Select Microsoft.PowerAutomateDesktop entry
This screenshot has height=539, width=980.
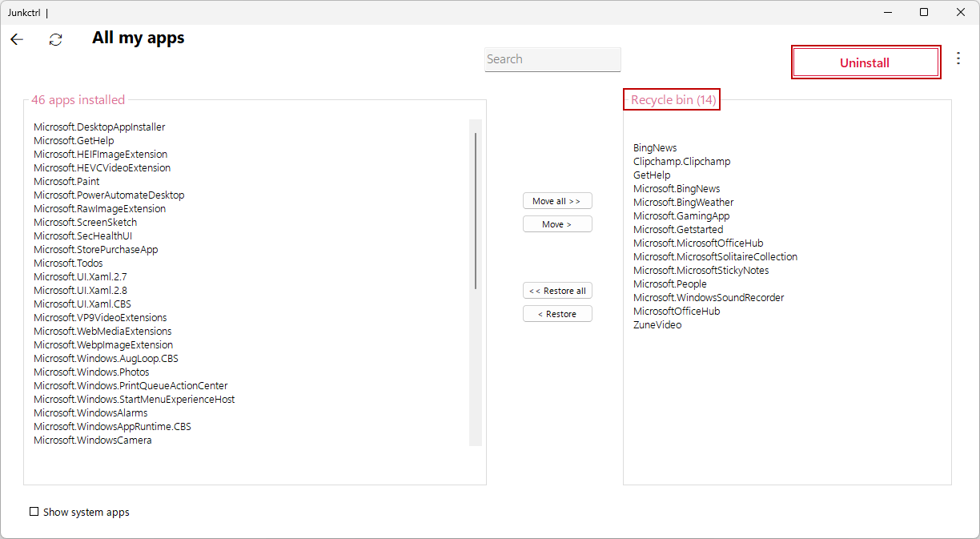109,195
